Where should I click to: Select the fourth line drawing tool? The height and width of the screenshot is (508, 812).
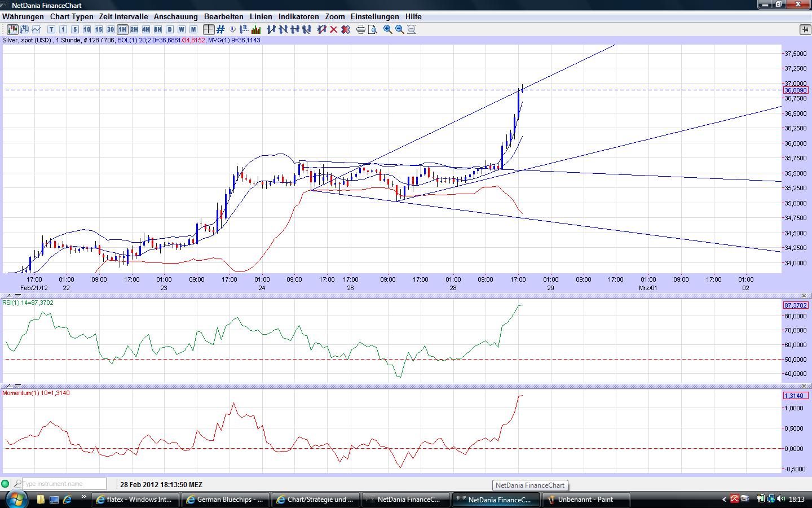point(307,29)
